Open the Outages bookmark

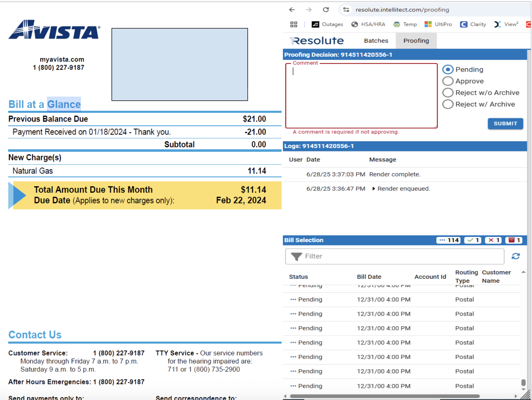tap(327, 24)
